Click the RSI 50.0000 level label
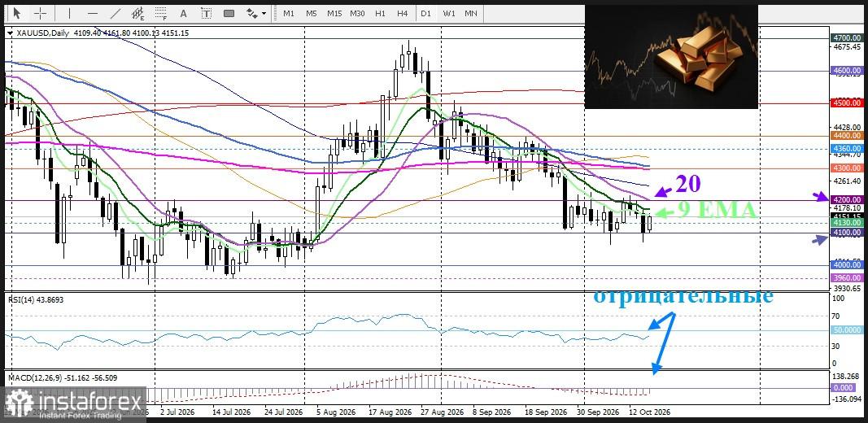The width and height of the screenshot is (868, 423). [847, 330]
